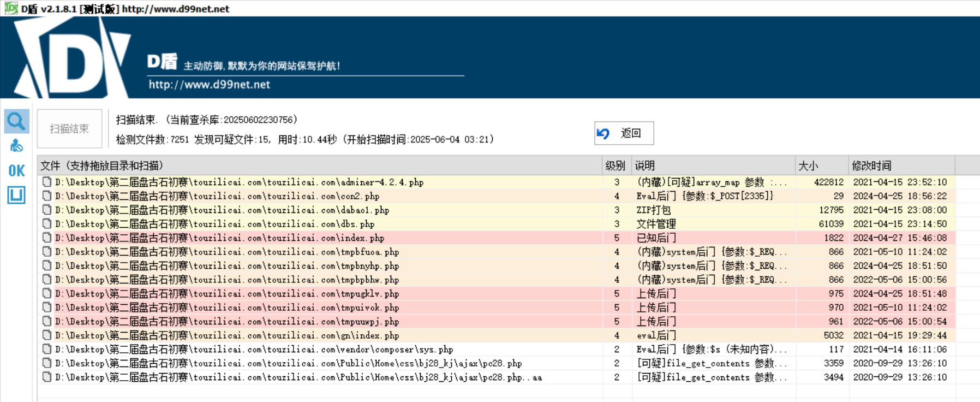Select the touzilicai.com\index.php file path
The width and height of the screenshot is (980, 402).
(x=219, y=238)
